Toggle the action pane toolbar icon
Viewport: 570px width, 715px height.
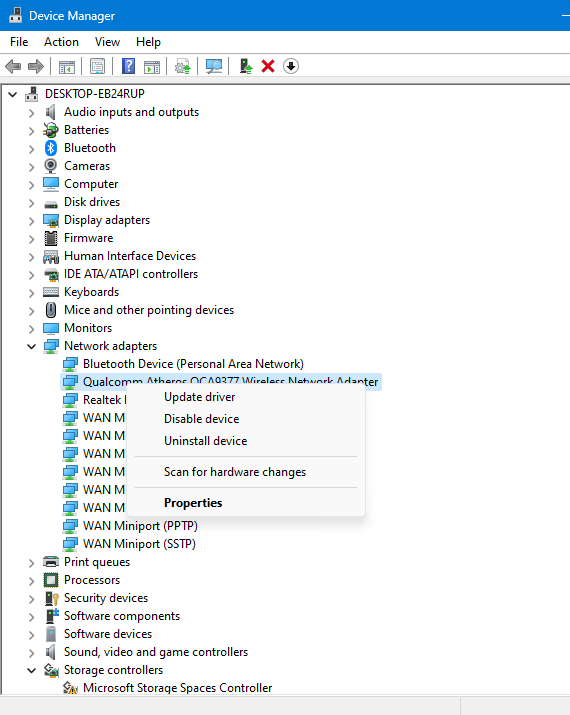[152, 67]
